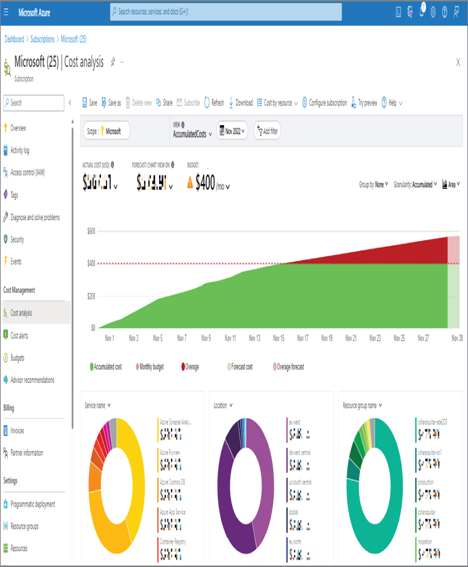This screenshot has height=567, width=468.
Task: Open the Nov 2022 date range picker
Action: click(232, 131)
